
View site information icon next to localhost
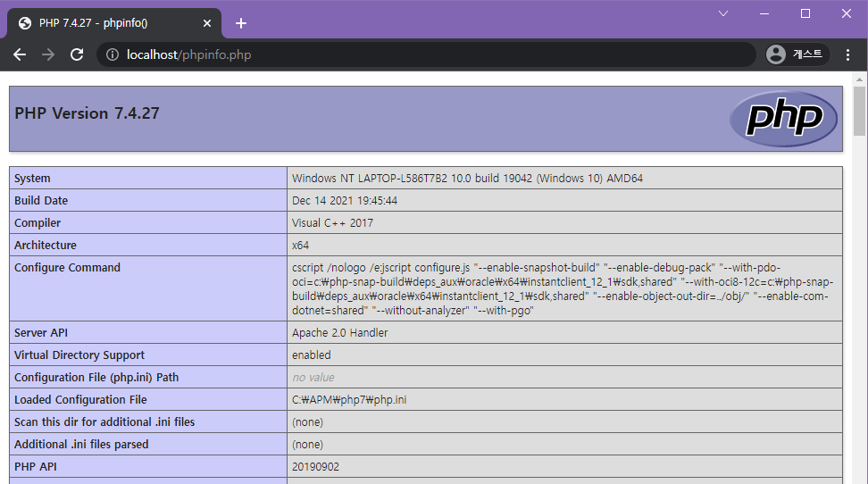coord(113,54)
